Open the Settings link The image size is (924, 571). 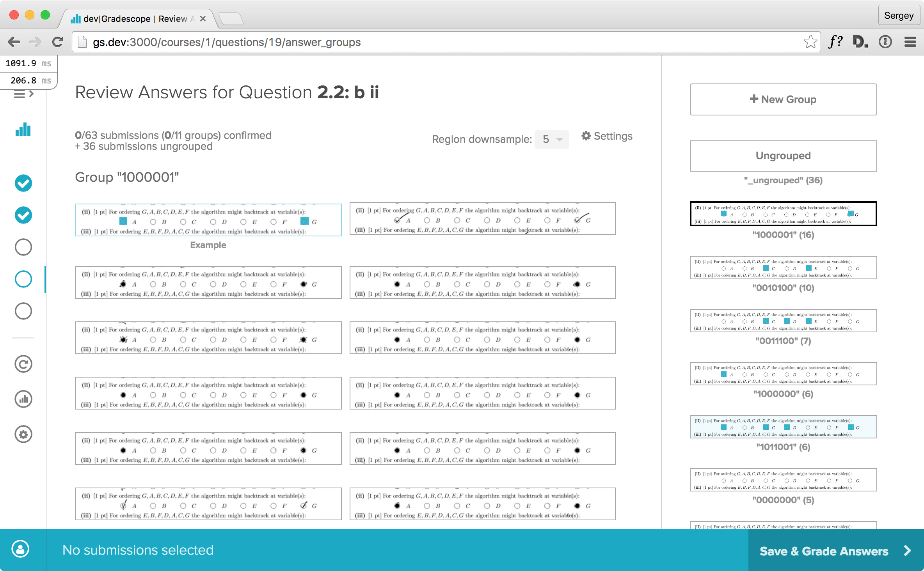[x=607, y=136]
